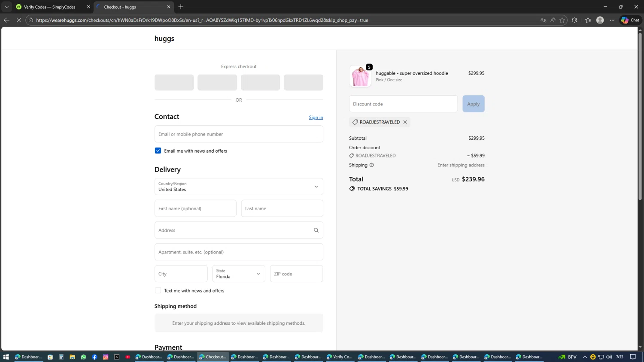Open the browser profile avatar
The image size is (644, 362).
tap(600, 20)
